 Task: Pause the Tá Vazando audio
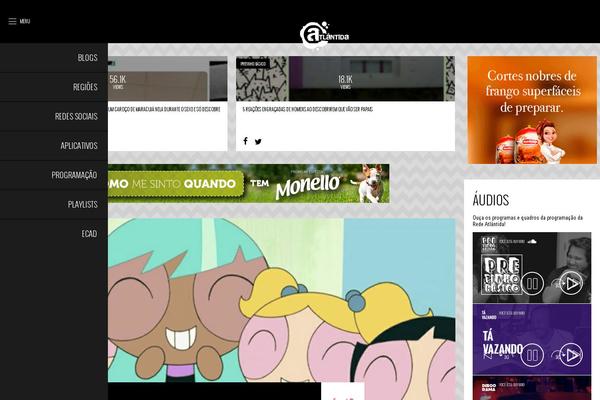pyautogui.click(x=533, y=353)
